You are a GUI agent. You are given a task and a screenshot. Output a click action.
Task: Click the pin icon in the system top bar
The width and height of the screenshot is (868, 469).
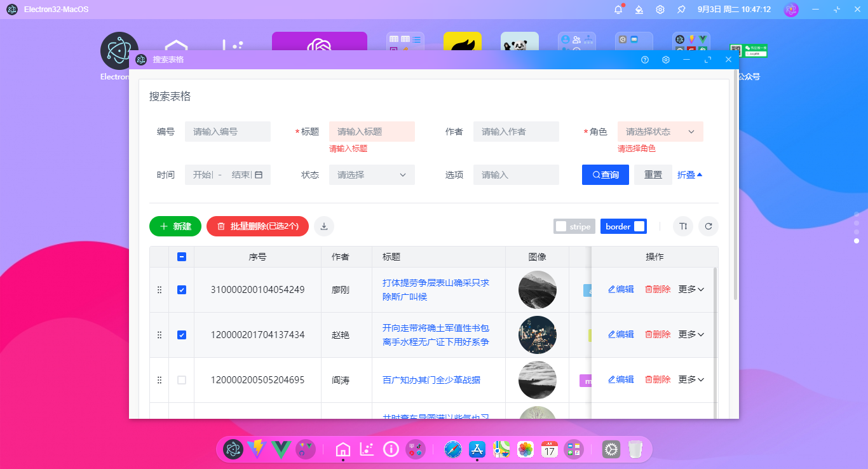point(680,10)
